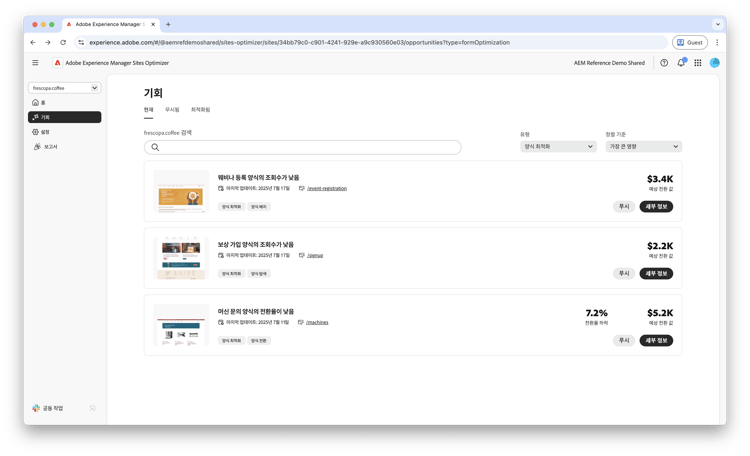Ignore the $2.2K signup opportunity

click(624, 274)
